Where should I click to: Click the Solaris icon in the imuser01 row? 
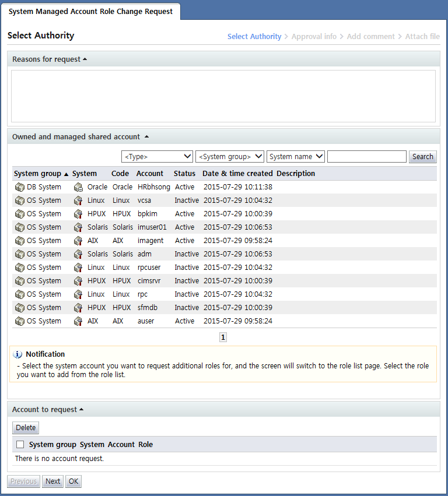(78, 227)
